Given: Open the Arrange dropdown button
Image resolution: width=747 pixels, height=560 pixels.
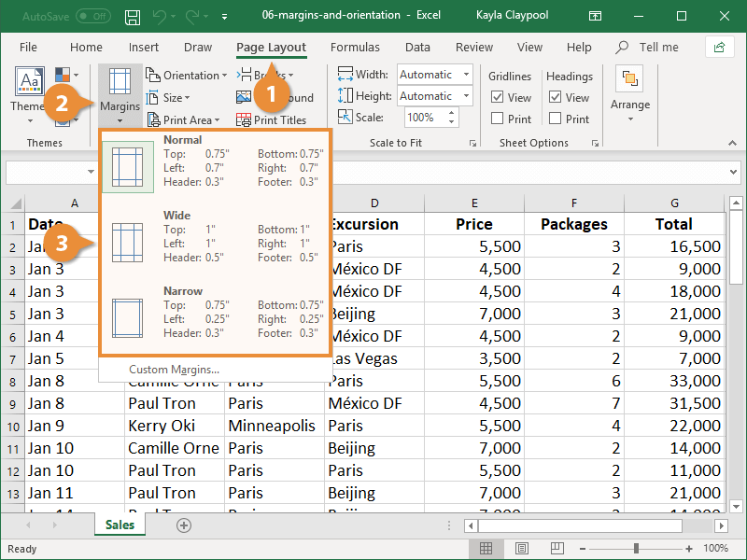Looking at the screenshot, I should [630, 95].
